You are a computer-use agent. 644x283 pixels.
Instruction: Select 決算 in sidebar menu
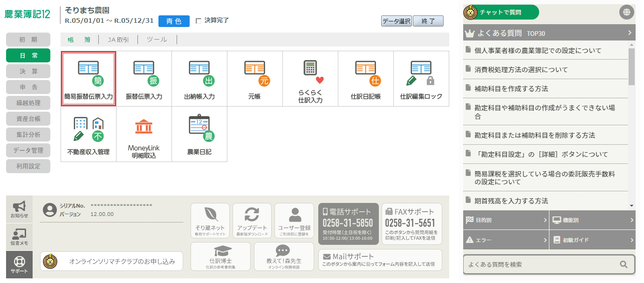coord(28,71)
